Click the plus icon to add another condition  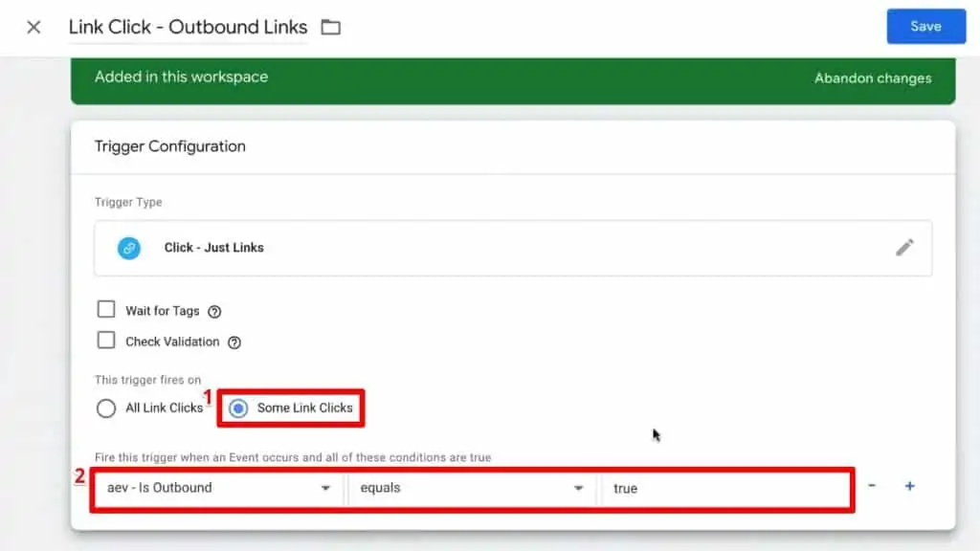coord(909,487)
